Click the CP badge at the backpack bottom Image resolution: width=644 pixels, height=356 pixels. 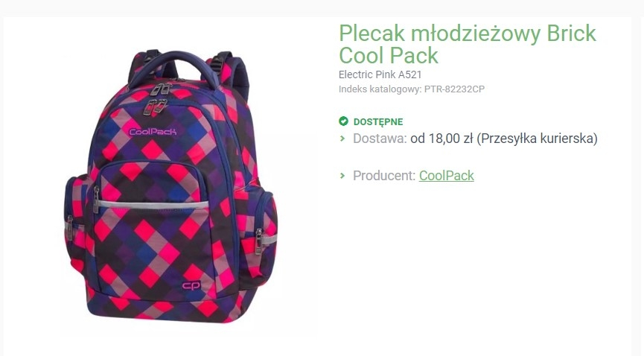191,286
